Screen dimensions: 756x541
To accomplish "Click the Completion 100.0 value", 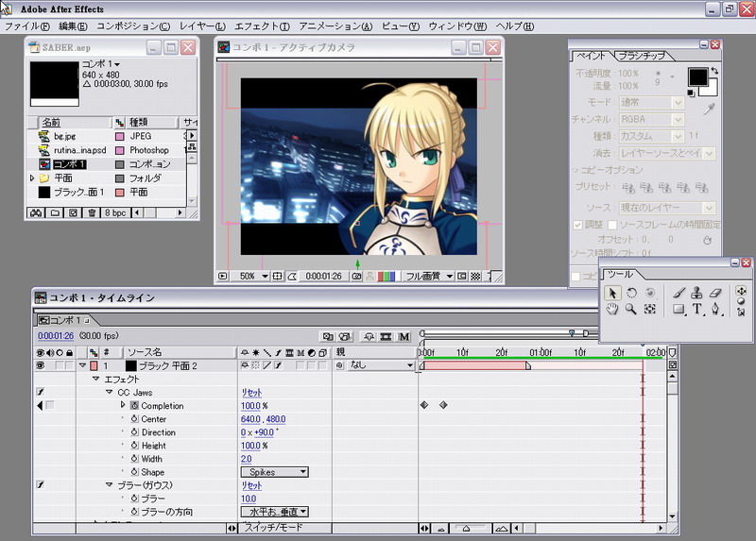I will pyautogui.click(x=250, y=406).
